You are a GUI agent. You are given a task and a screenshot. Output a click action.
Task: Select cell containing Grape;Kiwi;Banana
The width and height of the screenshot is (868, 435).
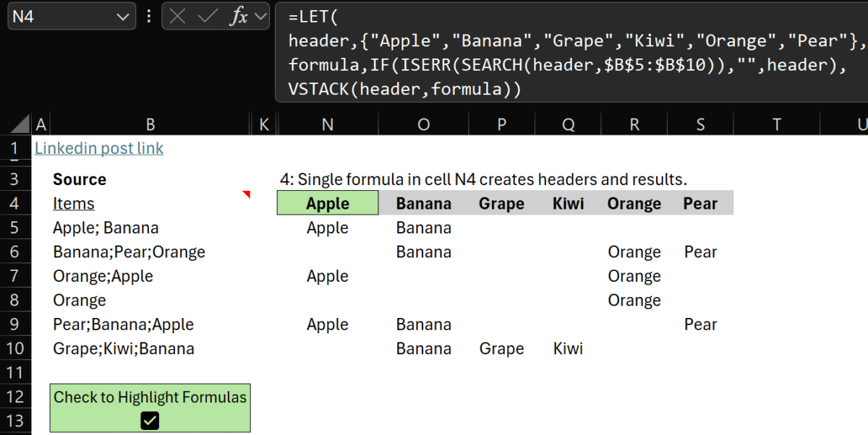coord(124,349)
